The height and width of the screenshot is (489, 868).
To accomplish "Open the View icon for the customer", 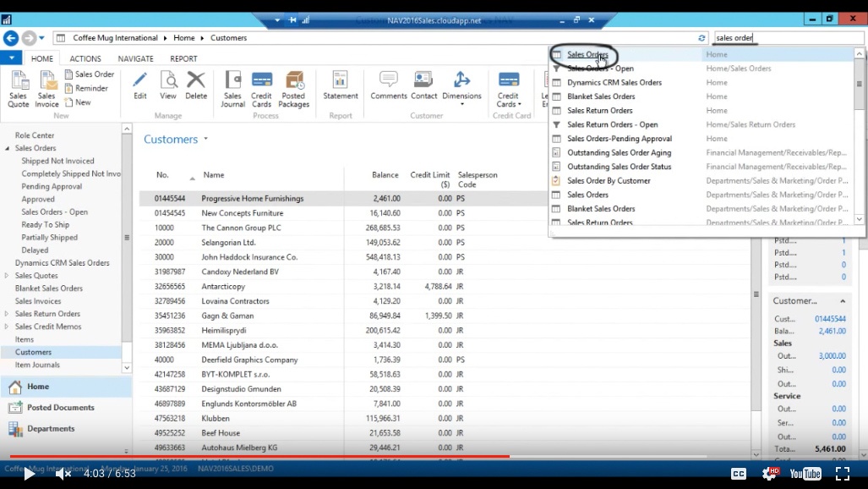I will coord(170,89).
